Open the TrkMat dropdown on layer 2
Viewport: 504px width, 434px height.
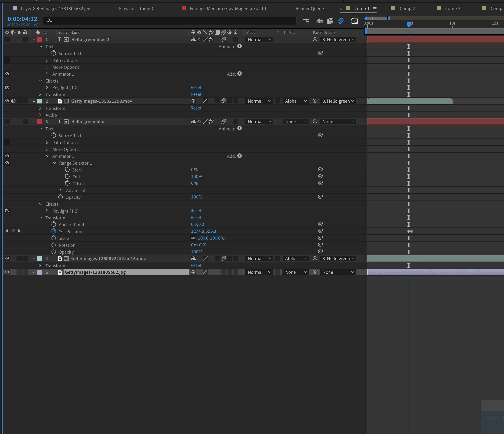pos(295,101)
